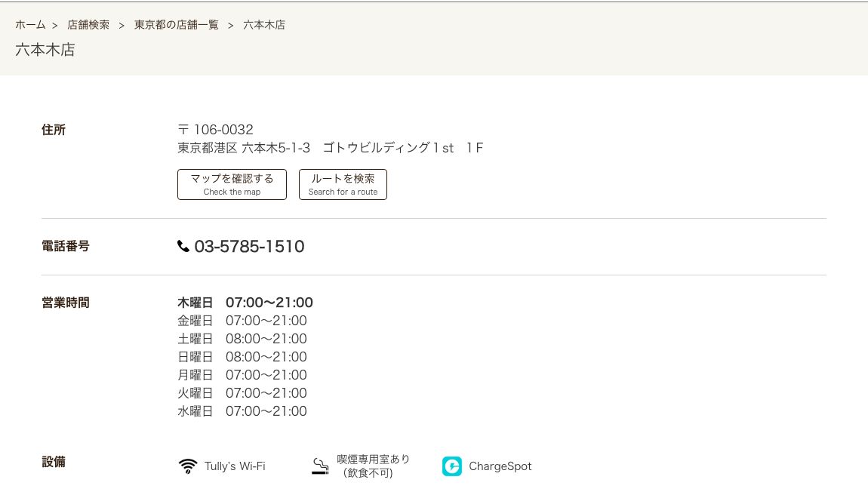The image size is (868, 495).
Task: Click the 営業時間 section label
Action: [x=66, y=303]
